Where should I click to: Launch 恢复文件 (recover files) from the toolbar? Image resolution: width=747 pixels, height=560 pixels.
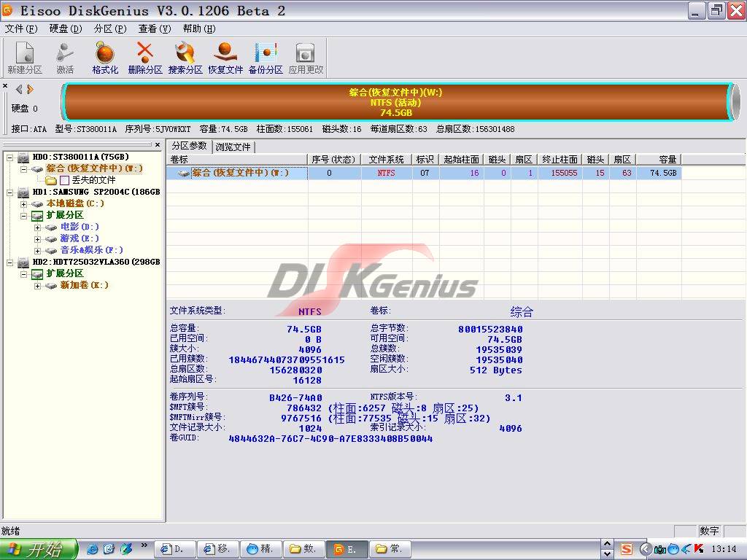point(225,58)
